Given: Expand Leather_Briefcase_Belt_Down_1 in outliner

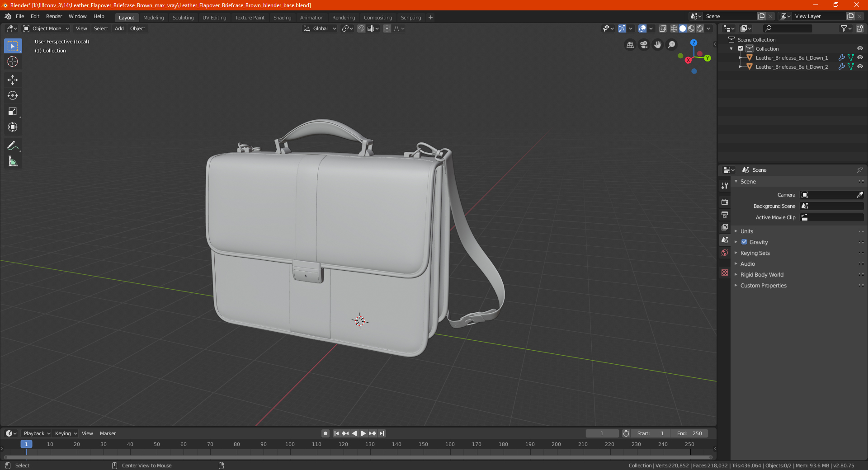Looking at the screenshot, I should (741, 58).
